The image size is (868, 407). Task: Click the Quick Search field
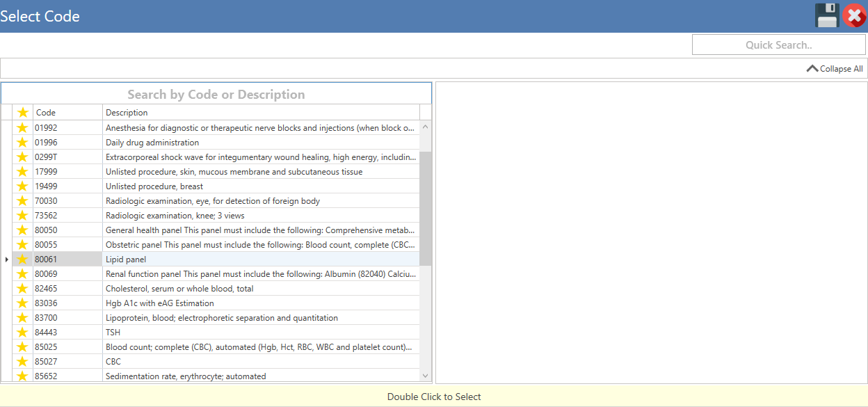(x=779, y=45)
